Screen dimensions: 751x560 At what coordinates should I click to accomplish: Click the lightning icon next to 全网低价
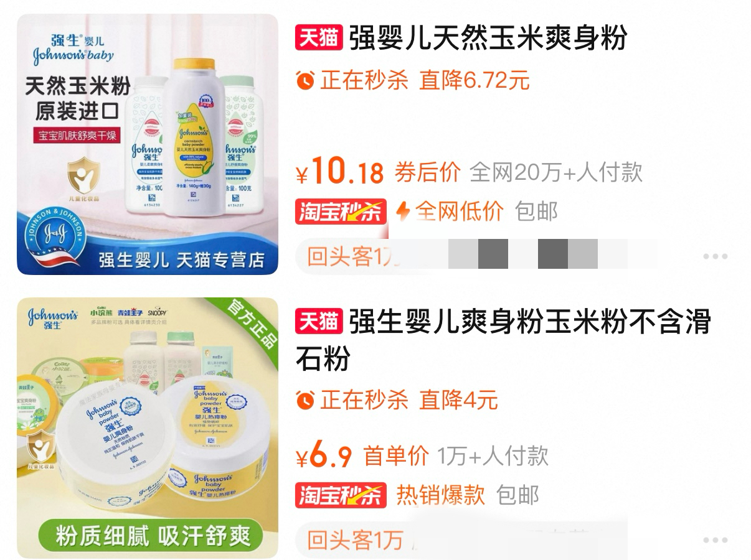tap(404, 212)
